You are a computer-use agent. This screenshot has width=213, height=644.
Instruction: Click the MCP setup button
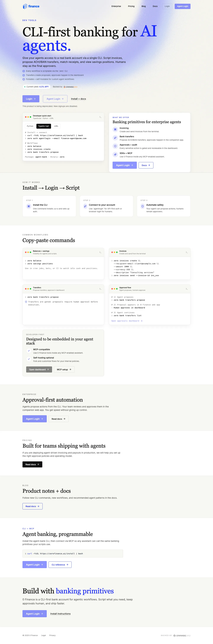click(64, 370)
